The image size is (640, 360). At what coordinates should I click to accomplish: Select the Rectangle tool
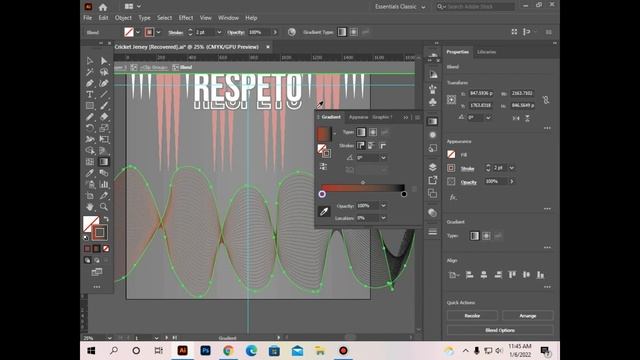click(90, 106)
